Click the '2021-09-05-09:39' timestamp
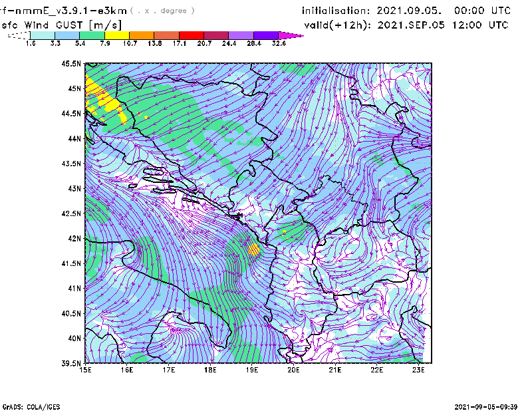532x411 pixels. coord(486,407)
